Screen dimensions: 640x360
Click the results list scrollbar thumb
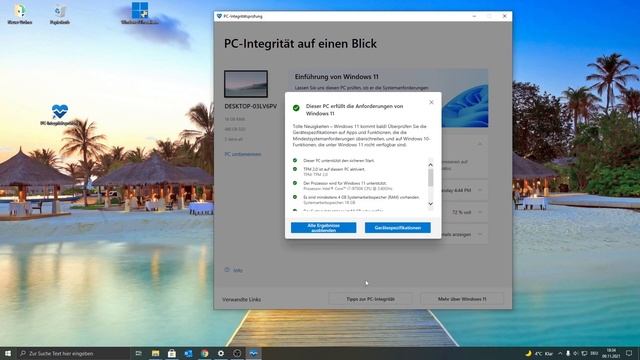coord(430,178)
